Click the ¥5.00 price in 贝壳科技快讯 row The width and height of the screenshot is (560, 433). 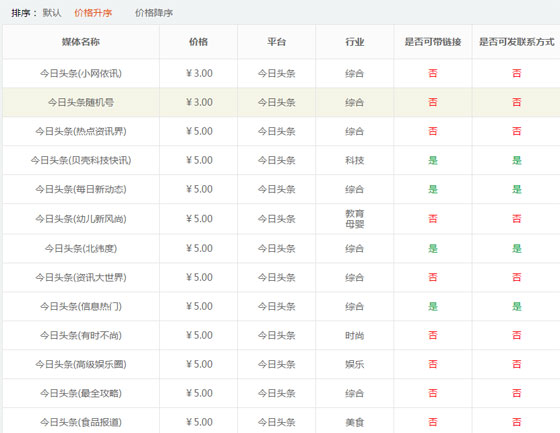pyautogui.click(x=199, y=160)
